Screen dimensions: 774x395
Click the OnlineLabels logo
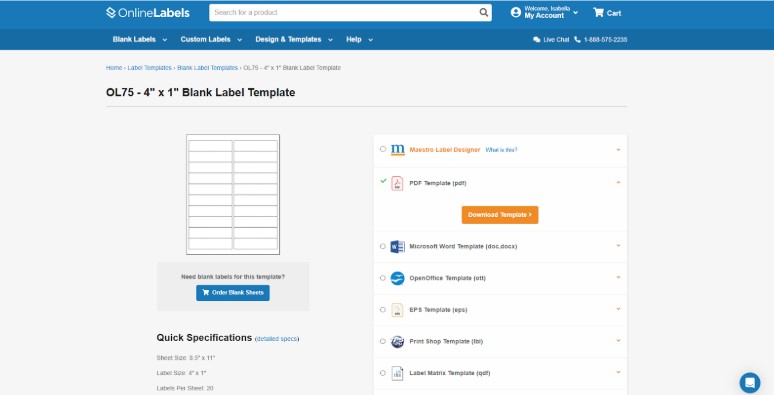(x=148, y=13)
